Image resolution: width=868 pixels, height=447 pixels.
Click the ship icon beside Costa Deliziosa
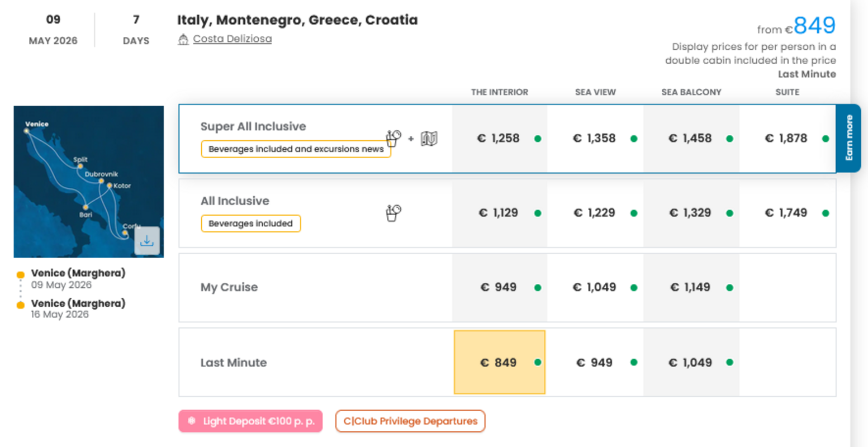[x=185, y=38]
